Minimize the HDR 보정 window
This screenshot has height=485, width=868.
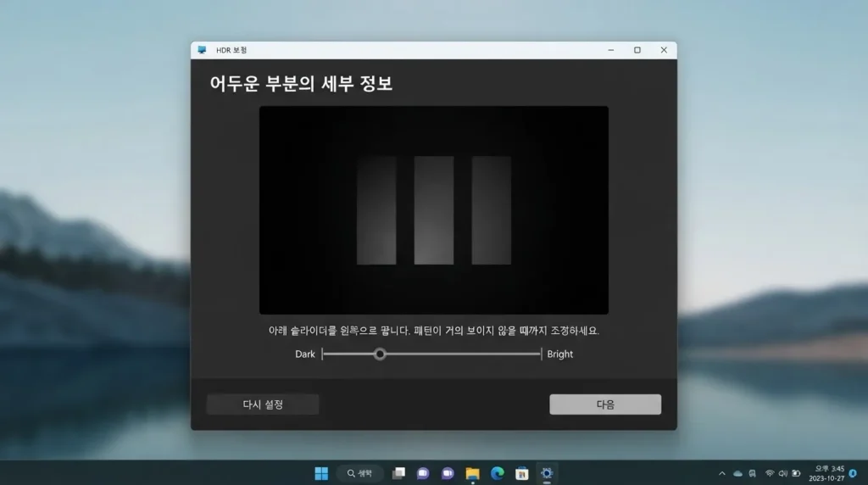610,50
